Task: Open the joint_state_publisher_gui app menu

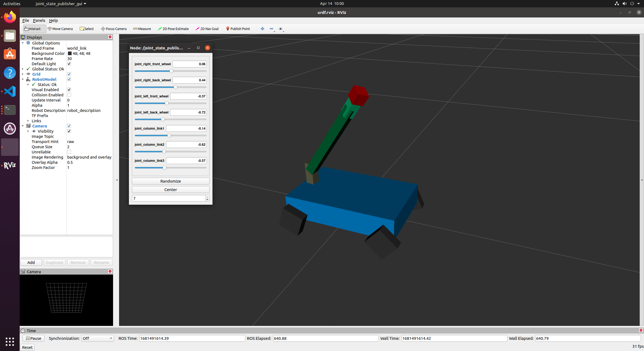Action: pos(61,4)
